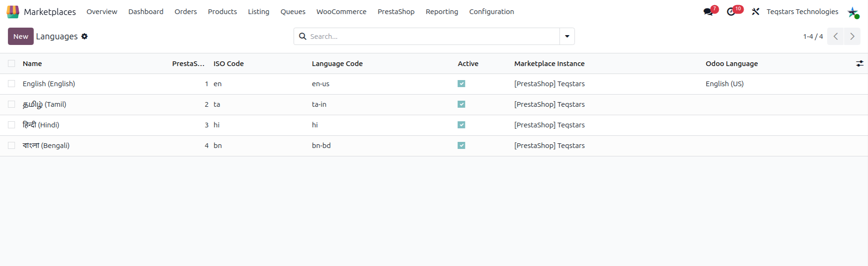Click the New button

[21, 36]
